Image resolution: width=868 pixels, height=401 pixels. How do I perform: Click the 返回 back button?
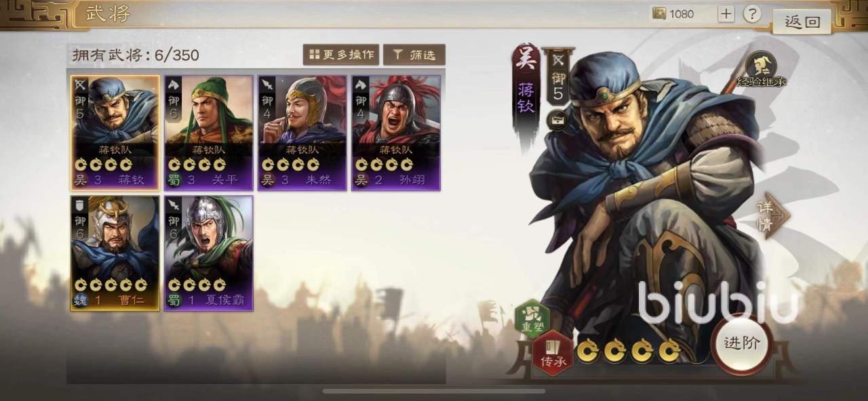pyautogui.click(x=803, y=21)
